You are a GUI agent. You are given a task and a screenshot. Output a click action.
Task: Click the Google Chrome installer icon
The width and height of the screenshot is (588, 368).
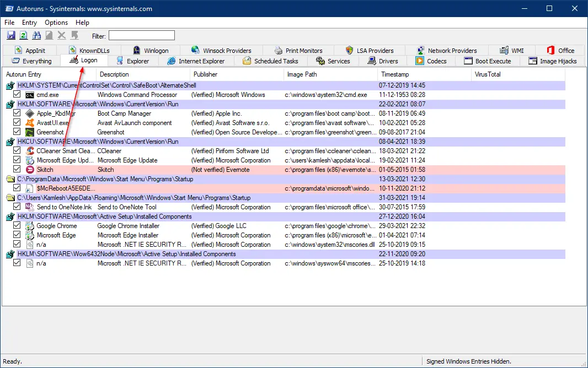30,226
